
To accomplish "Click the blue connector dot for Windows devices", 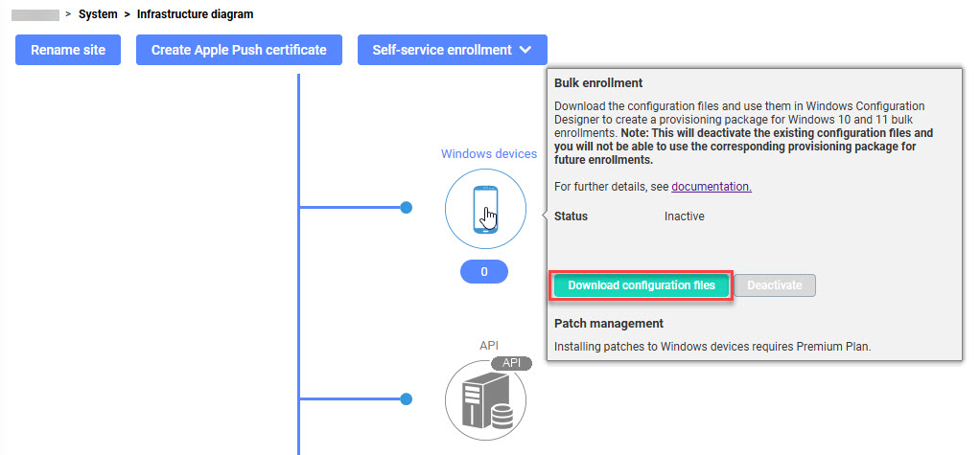I will point(406,207).
